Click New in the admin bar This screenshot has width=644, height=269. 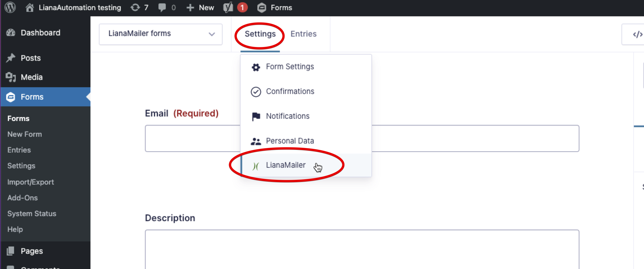point(207,8)
